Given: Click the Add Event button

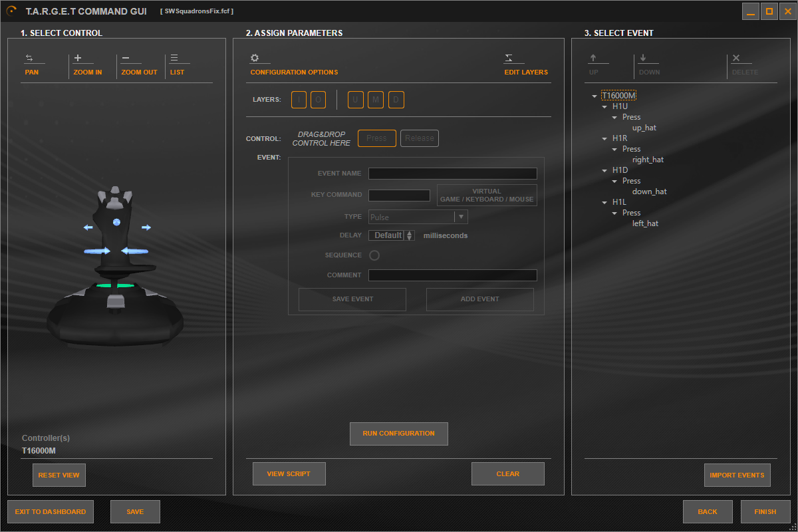Looking at the screenshot, I should coord(480,299).
